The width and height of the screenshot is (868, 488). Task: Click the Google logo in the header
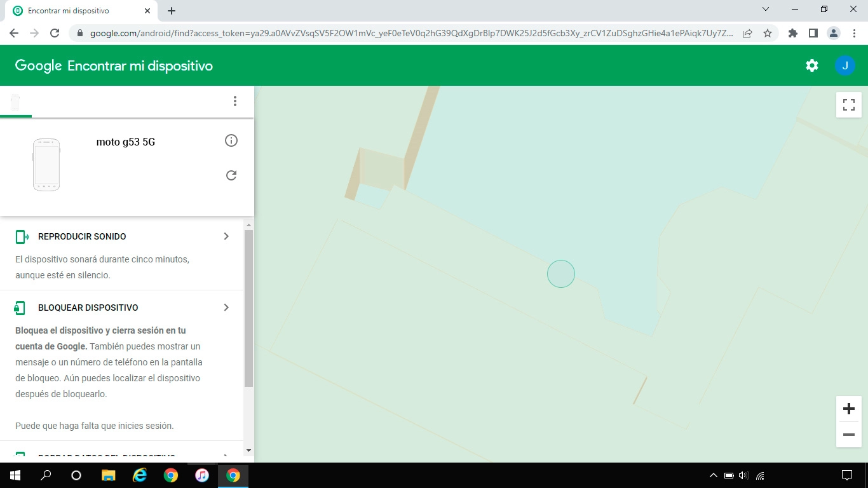pyautogui.click(x=38, y=65)
